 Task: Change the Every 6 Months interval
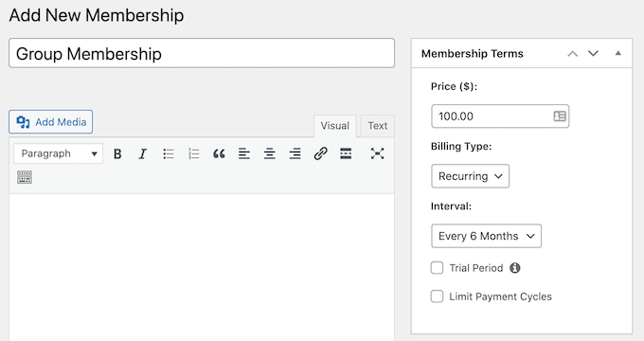click(486, 236)
